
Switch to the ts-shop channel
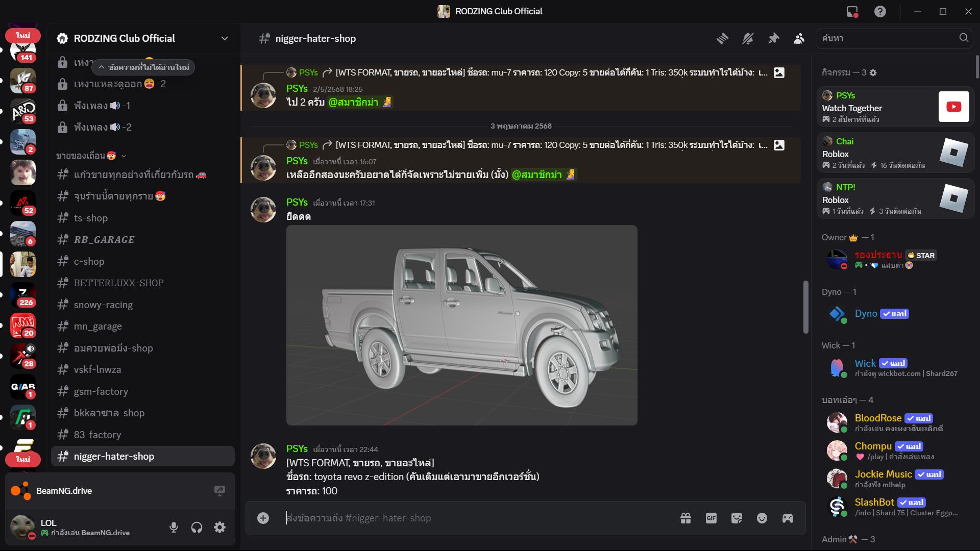[x=143, y=218]
